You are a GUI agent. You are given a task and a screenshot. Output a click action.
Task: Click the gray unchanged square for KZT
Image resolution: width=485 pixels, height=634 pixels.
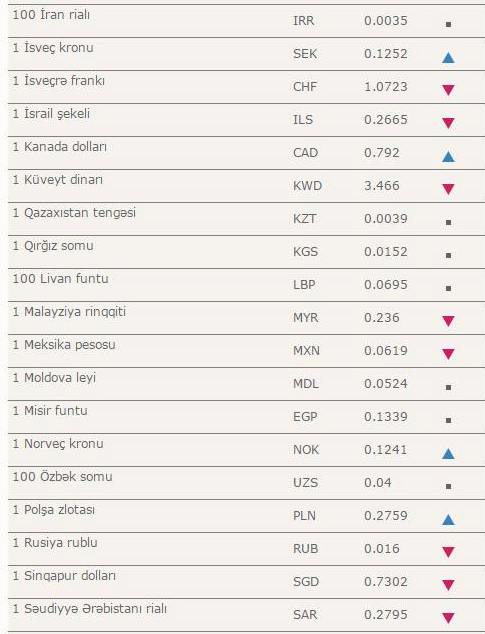coord(448,222)
